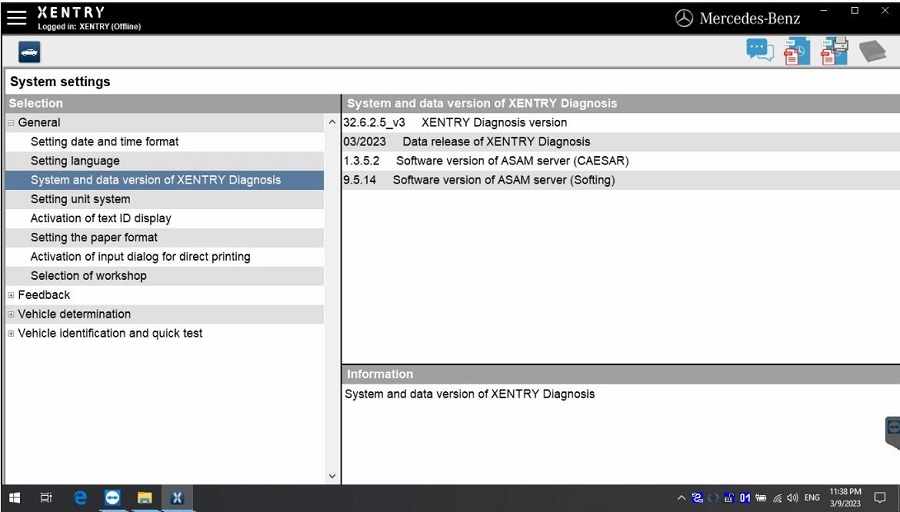Open TeamViewer from the taskbar
Screen dimensions: 900x512
[x=112, y=498]
